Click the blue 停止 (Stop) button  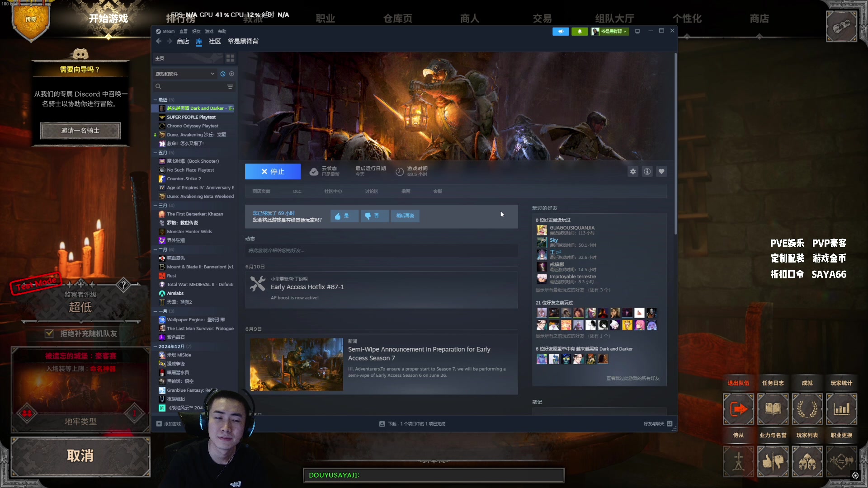tap(273, 172)
